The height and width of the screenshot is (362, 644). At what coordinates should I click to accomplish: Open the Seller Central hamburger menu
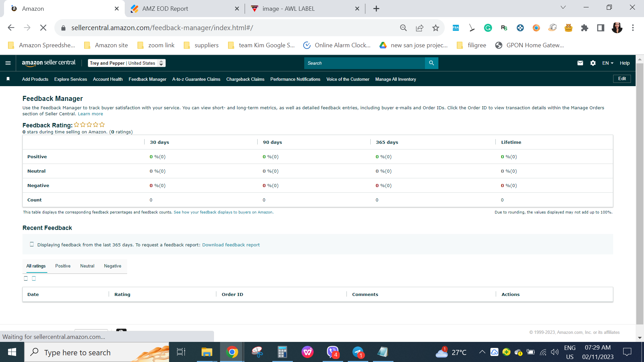point(8,63)
